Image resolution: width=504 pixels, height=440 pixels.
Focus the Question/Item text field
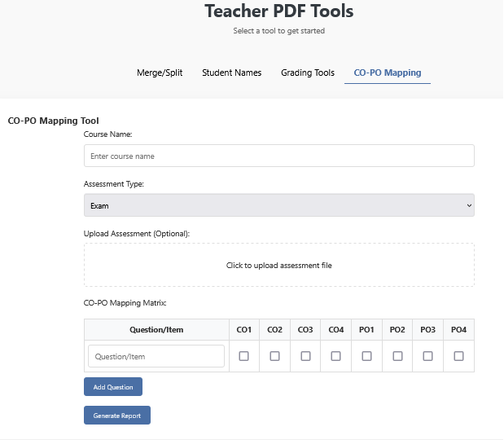coord(156,356)
